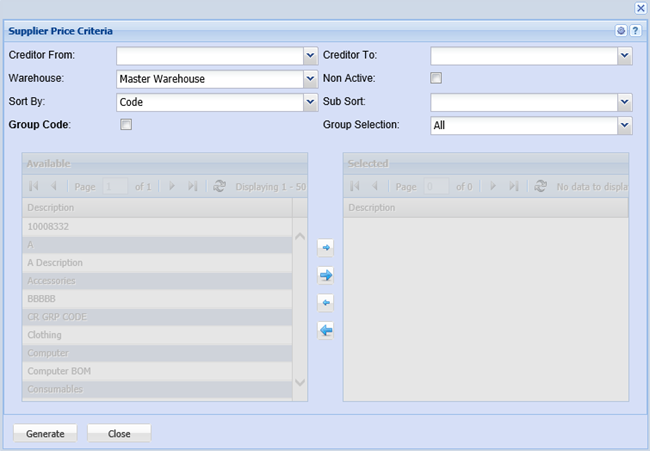Open the Warehouse dropdown list
The width and height of the screenshot is (650, 451).
310,79
